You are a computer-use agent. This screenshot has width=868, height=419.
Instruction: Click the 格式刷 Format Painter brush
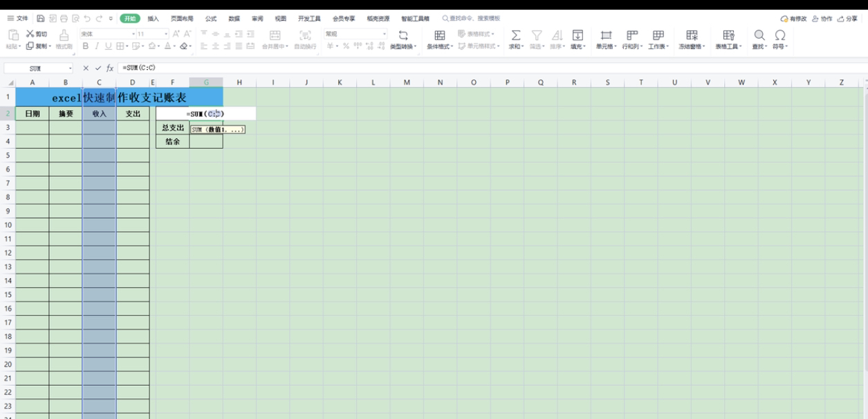[64, 39]
